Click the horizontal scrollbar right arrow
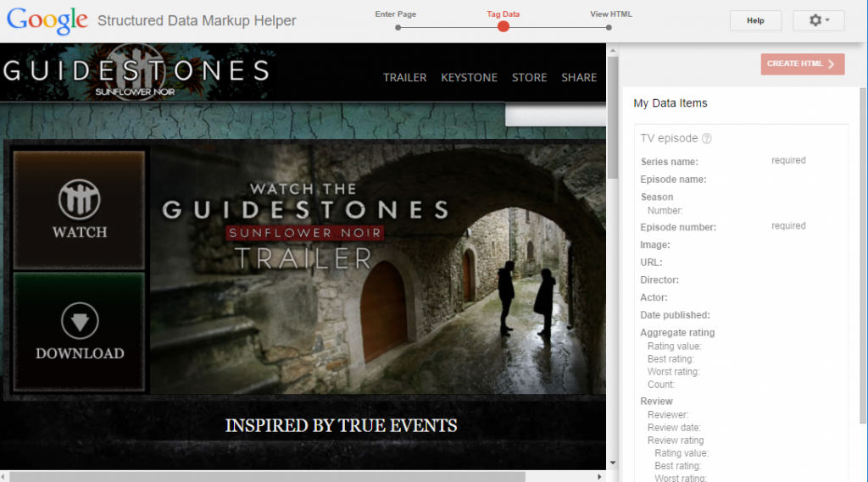 click(599, 476)
